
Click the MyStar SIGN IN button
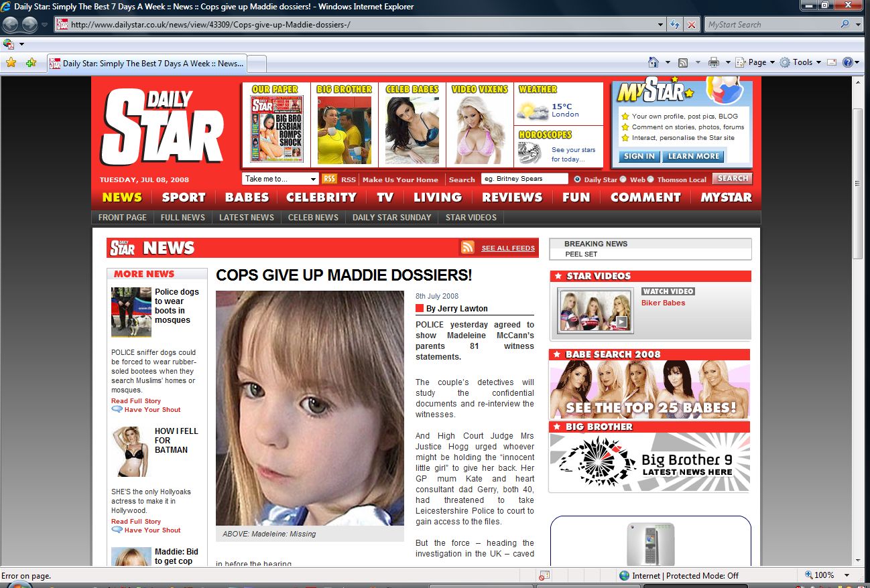click(639, 156)
